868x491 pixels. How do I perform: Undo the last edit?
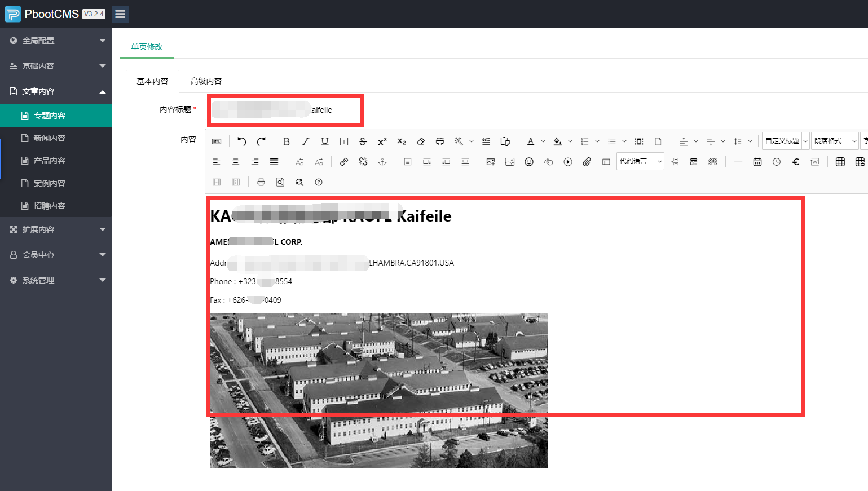point(242,141)
